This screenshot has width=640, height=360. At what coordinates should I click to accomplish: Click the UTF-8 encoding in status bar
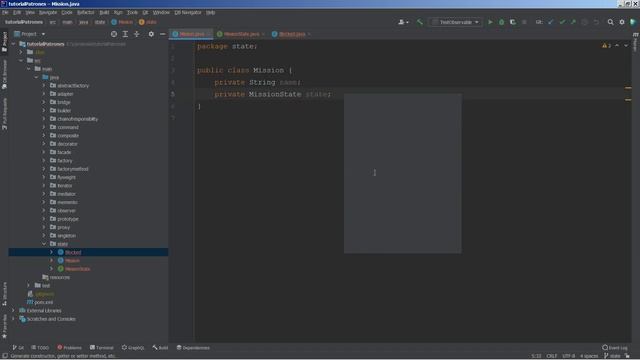[x=569, y=356]
